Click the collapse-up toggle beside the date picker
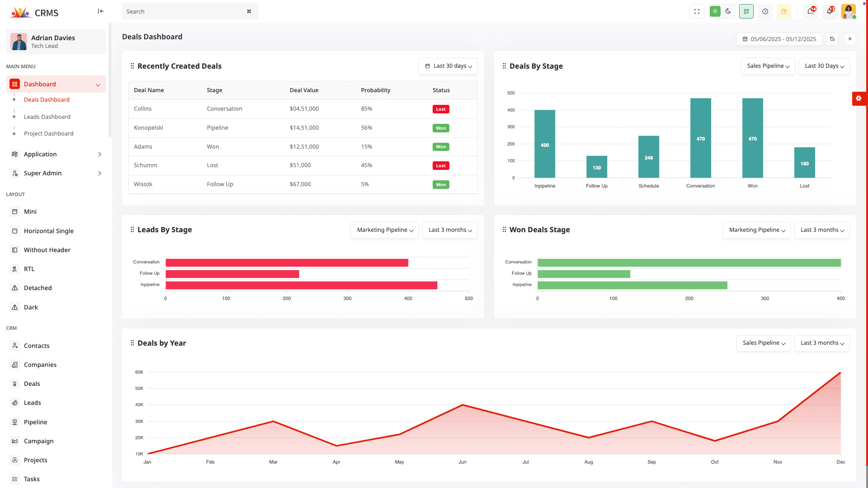 coord(850,39)
